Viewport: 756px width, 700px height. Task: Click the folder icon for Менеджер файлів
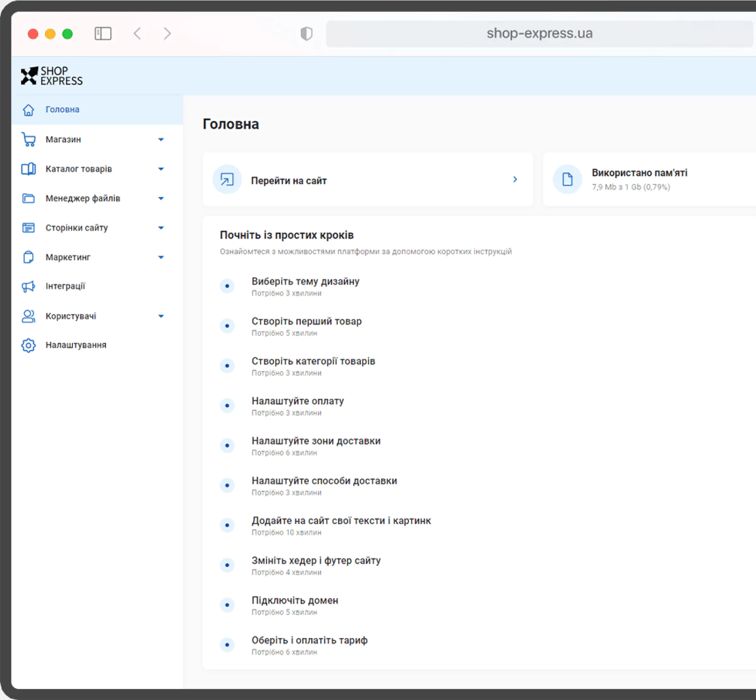28,198
